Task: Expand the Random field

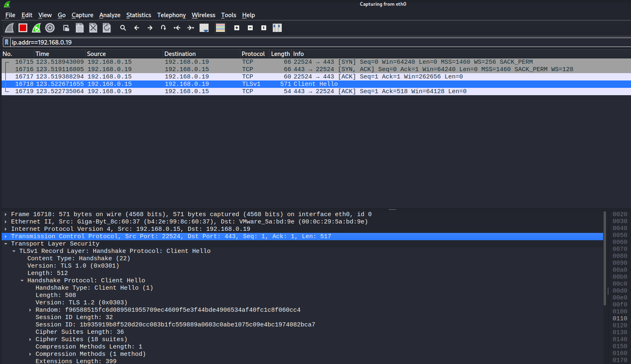Action: pos(30,310)
